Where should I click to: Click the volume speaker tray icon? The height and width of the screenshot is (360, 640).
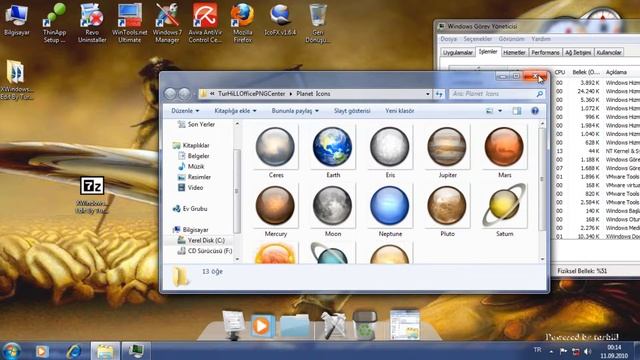[587, 351]
